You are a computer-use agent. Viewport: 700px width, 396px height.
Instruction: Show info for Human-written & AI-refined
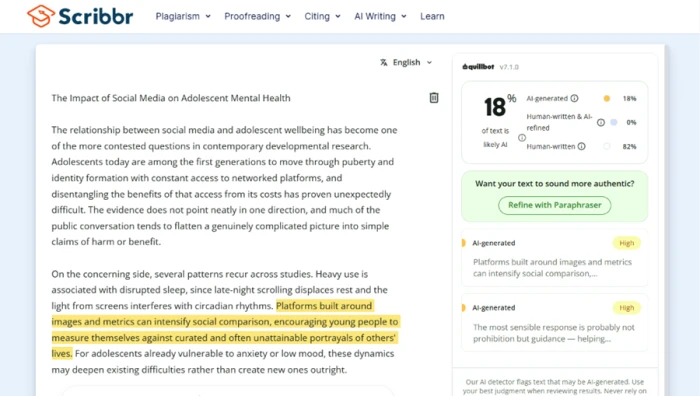point(601,122)
